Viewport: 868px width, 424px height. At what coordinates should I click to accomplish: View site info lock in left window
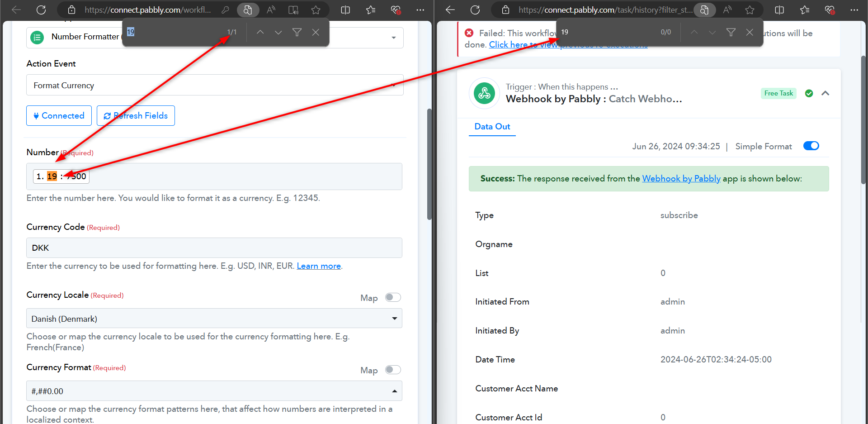click(71, 10)
